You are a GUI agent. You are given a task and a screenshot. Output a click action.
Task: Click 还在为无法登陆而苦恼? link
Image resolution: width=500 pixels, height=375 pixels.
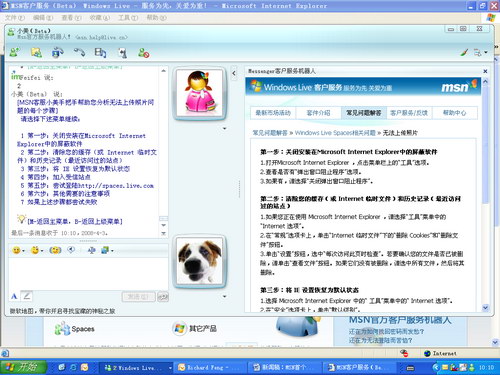coord(381,340)
